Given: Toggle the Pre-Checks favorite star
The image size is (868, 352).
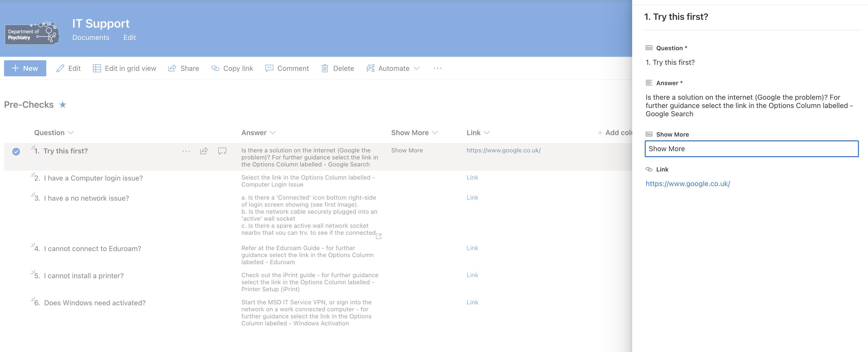Looking at the screenshot, I should [63, 105].
